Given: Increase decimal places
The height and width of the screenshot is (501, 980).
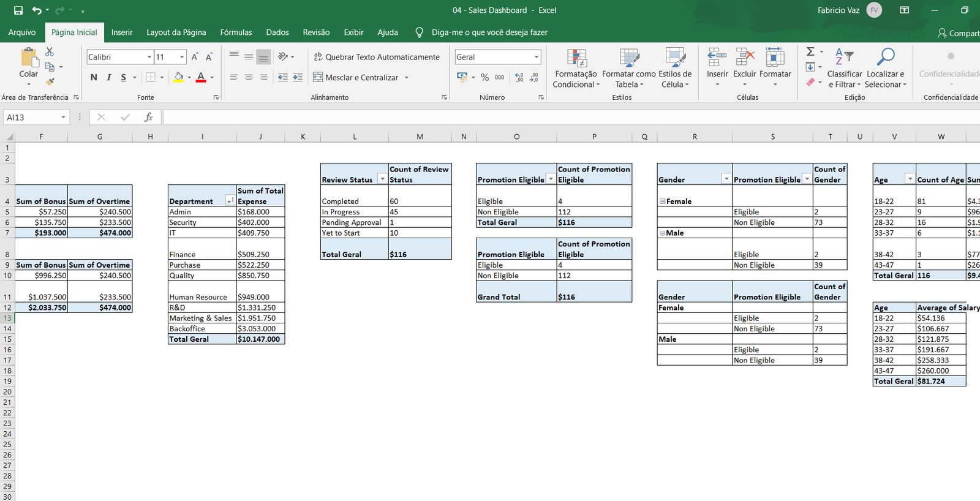Looking at the screenshot, I should (x=519, y=77).
